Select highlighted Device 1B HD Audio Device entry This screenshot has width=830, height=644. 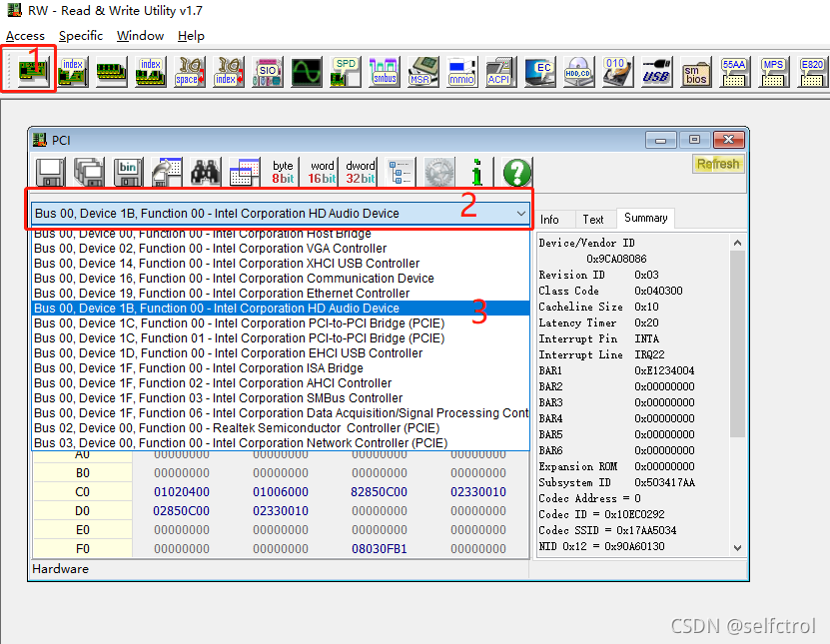point(281,308)
